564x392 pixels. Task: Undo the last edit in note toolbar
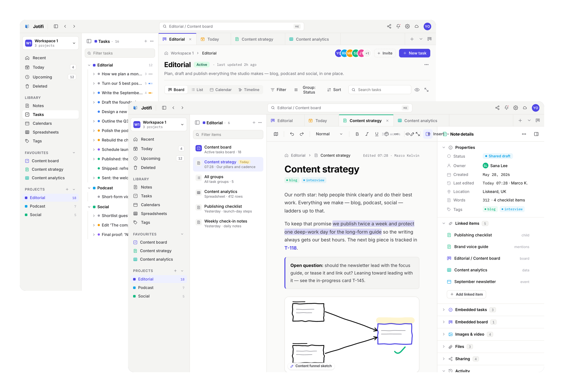(x=292, y=134)
